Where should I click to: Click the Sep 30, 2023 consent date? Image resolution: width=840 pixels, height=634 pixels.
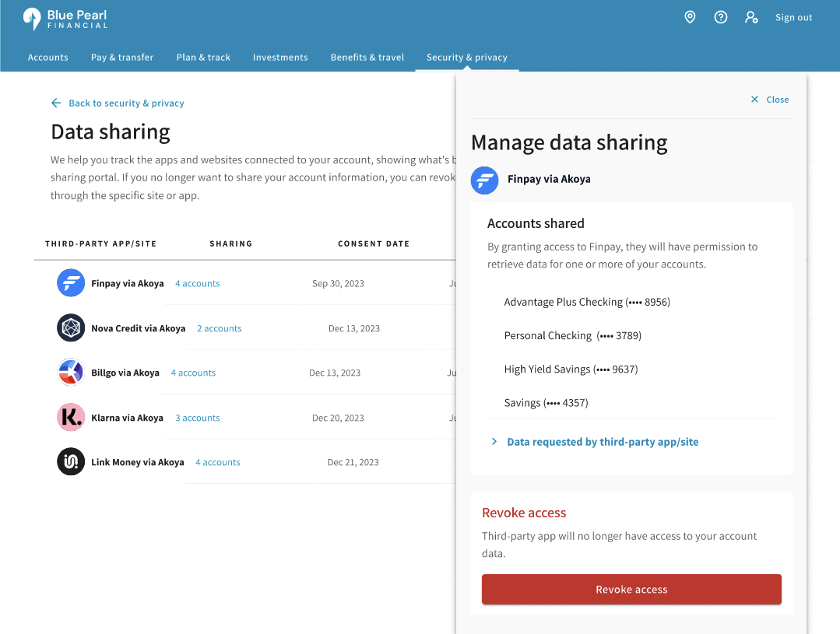(x=338, y=283)
